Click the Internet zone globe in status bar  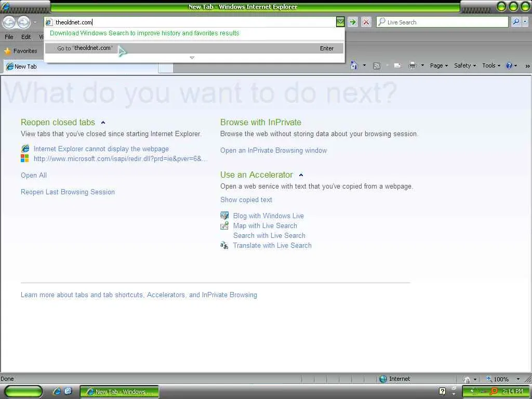tap(383, 379)
